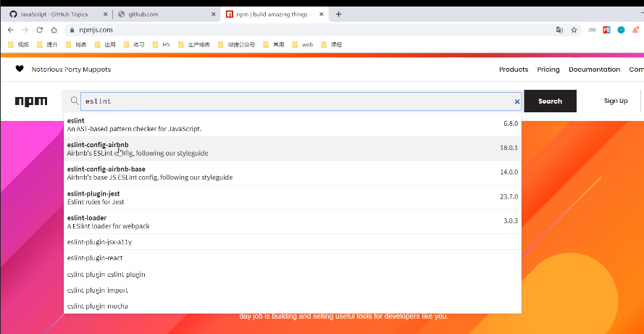Open the Documentation link
Image resolution: width=644 pixels, height=334 pixels.
pos(594,70)
